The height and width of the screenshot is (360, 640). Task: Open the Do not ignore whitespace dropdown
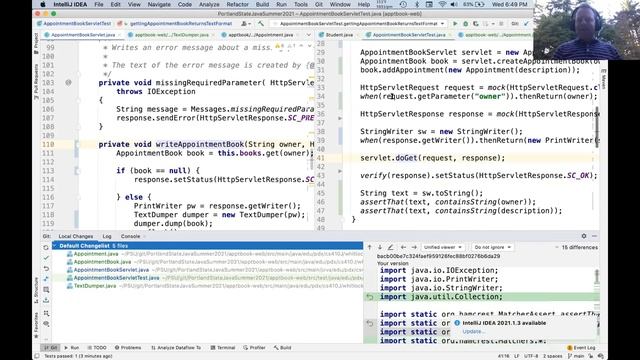492,247
